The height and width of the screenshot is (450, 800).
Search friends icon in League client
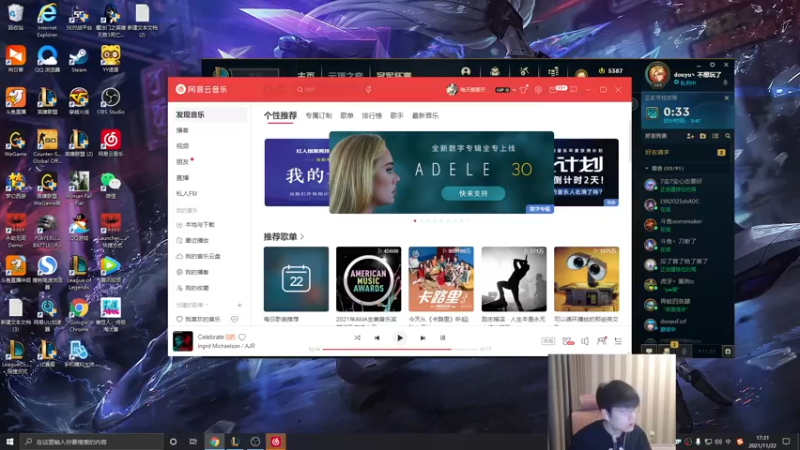[x=728, y=136]
